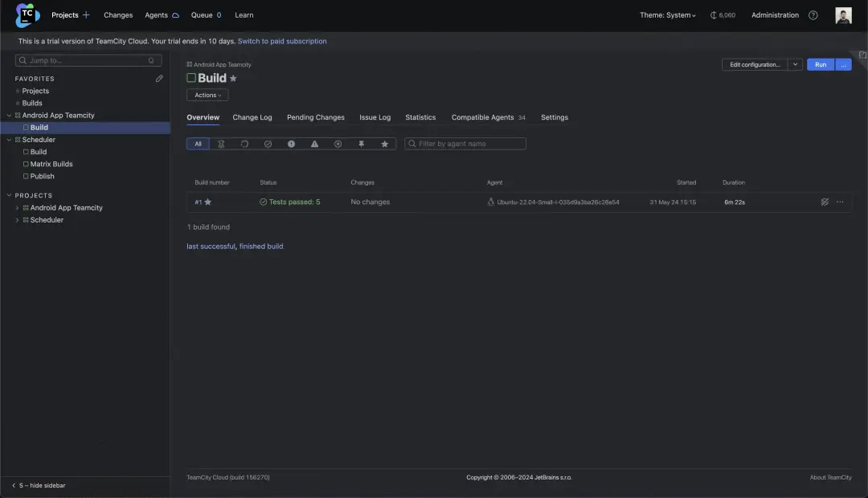Click the top-right panel corner icon
Screen dimensions: 868x498
pyautogui.click(x=862, y=55)
